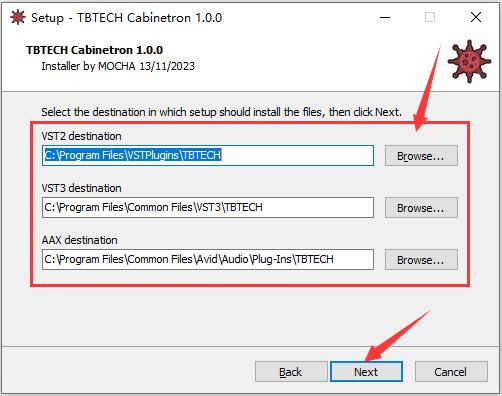Click the AAX destination label
Image resolution: width=502 pixels, height=396 pixels.
click(80, 240)
